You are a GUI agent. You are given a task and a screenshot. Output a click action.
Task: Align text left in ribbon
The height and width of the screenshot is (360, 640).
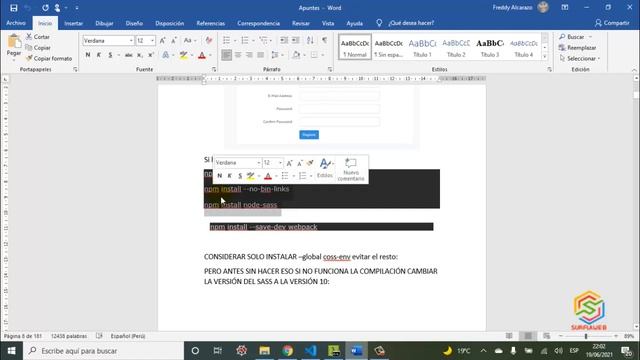pyautogui.click(x=227, y=55)
